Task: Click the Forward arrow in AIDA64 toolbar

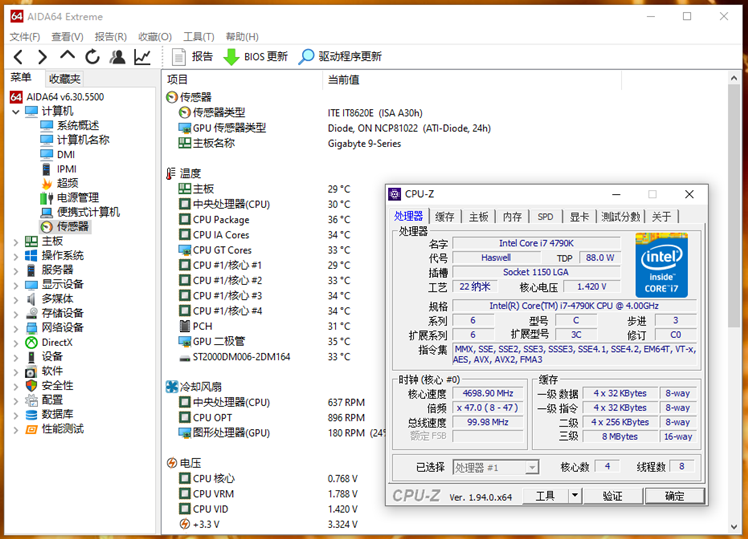Action: point(42,57)
